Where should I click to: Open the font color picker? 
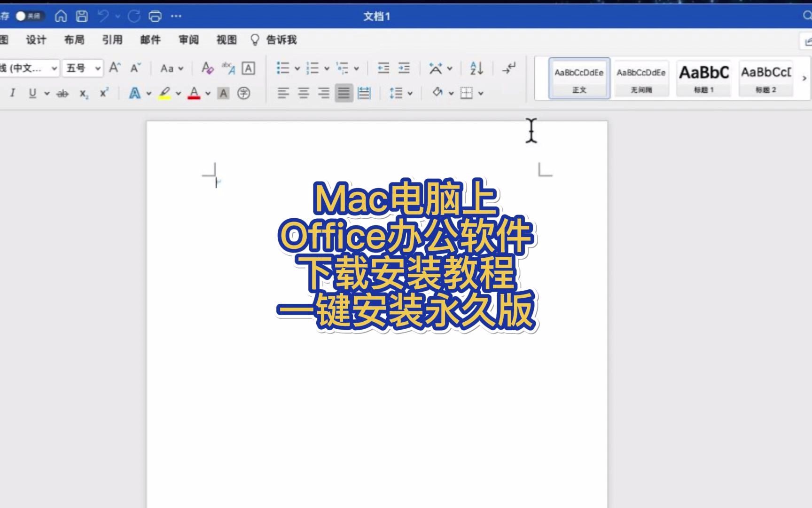point(194,93)
